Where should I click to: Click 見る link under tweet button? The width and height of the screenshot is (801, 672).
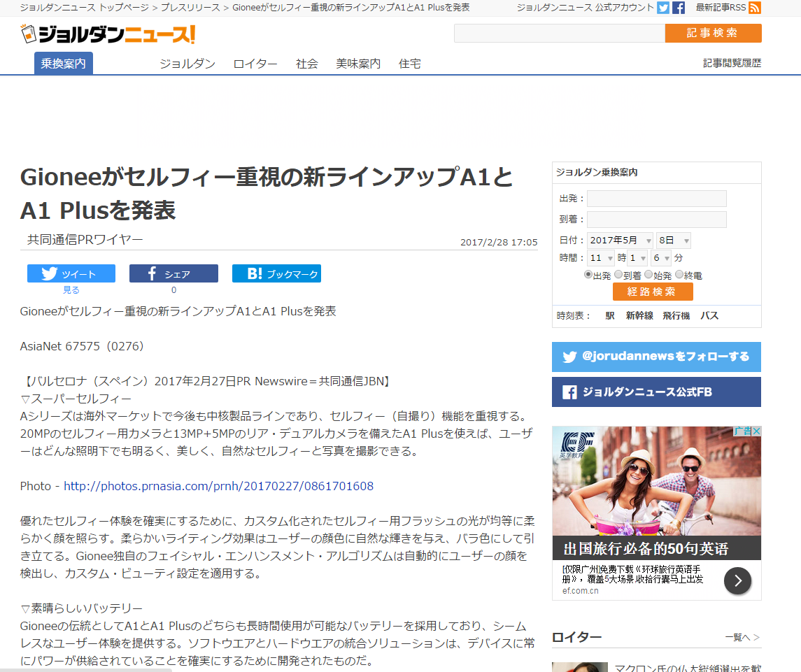click(x=71, y=290)
